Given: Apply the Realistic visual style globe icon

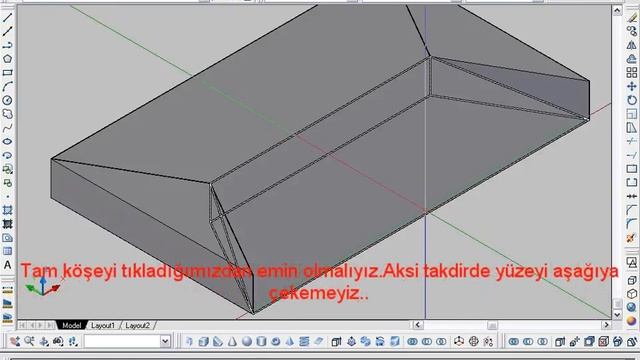Looking at the screenshot, I should click(x=632, y=307).
